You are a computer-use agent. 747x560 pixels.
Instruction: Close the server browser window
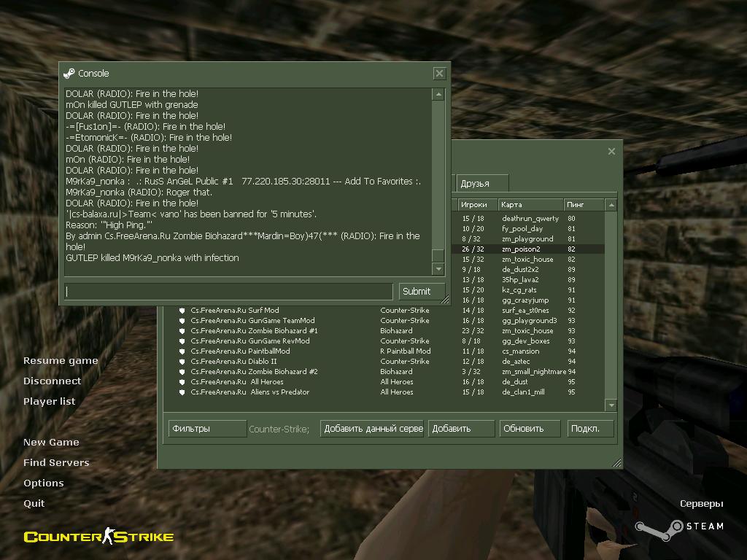click(x=612, y=152)
